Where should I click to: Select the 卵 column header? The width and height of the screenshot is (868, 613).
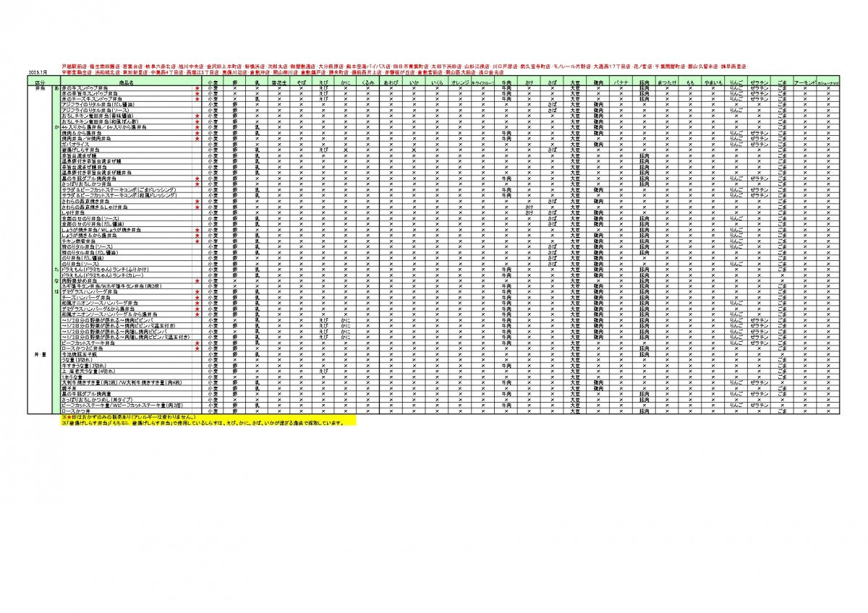tap(235, 83)
